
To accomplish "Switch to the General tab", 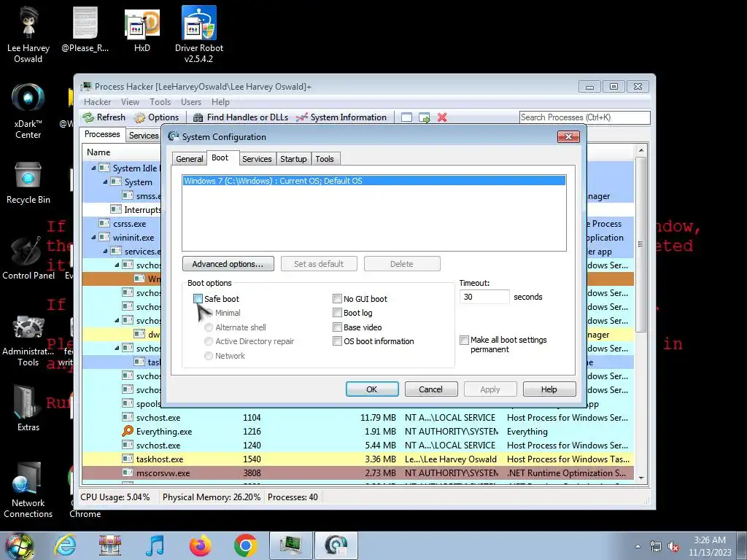I will tap(189, 159).
